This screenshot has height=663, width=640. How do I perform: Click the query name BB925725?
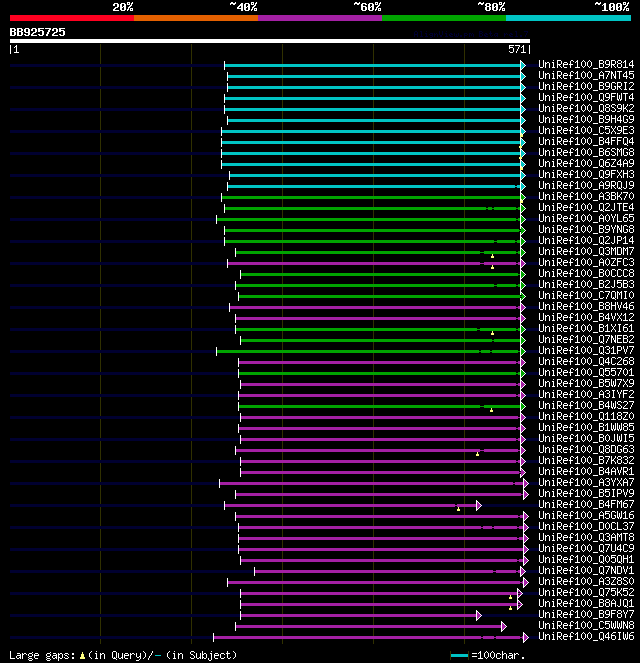[38, 33]
